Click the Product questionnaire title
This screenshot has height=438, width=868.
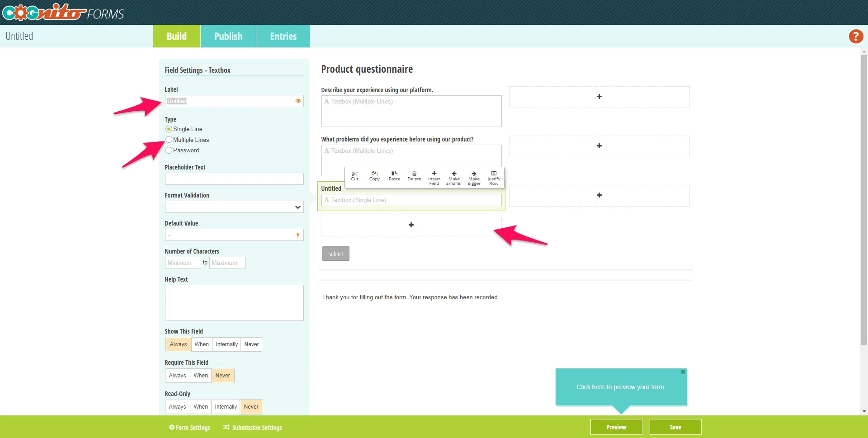tap(367, 69)
